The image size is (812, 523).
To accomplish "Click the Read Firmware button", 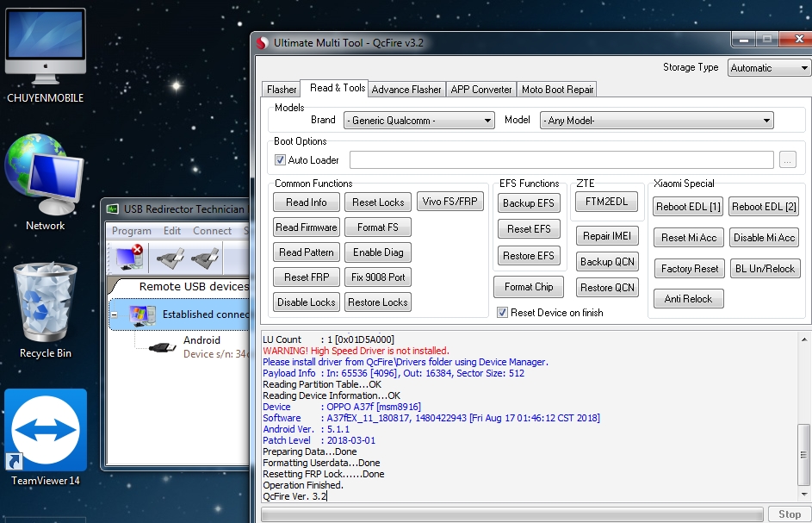I will (306, 227).
